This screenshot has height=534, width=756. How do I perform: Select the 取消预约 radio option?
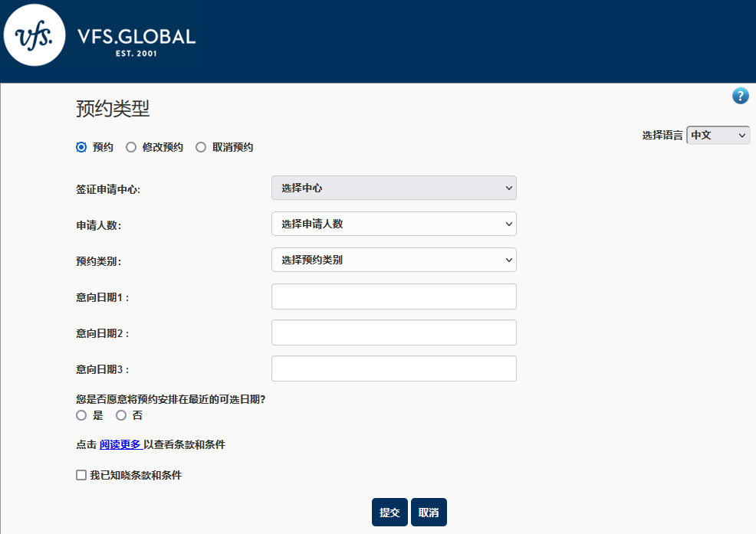click(201, 147)
